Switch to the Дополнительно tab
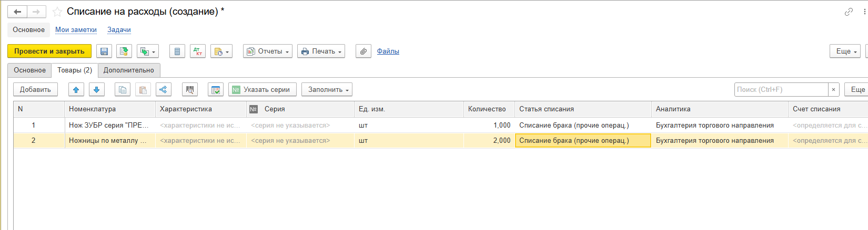 (x=129, y=70)
